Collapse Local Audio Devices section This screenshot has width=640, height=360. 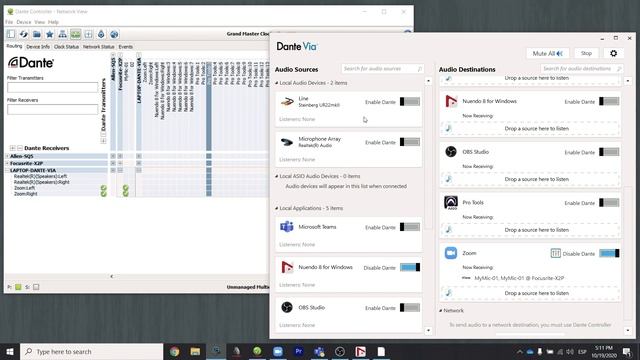pos(277,83)
